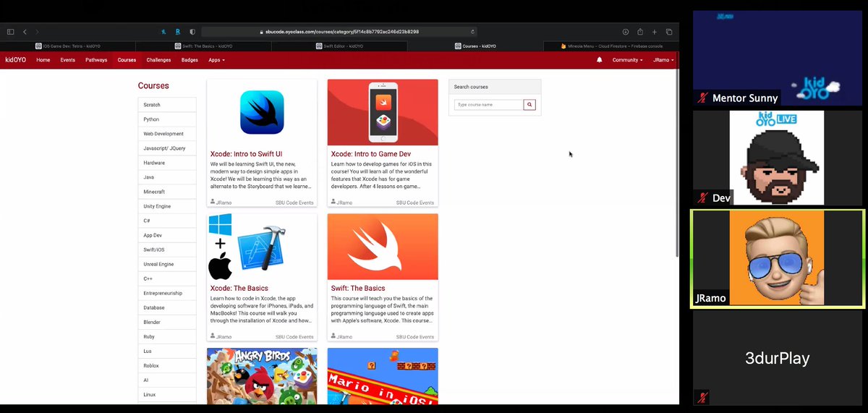868x413 pixels.
Task: Open the shield privacy report icon
Action: (192, 32)
